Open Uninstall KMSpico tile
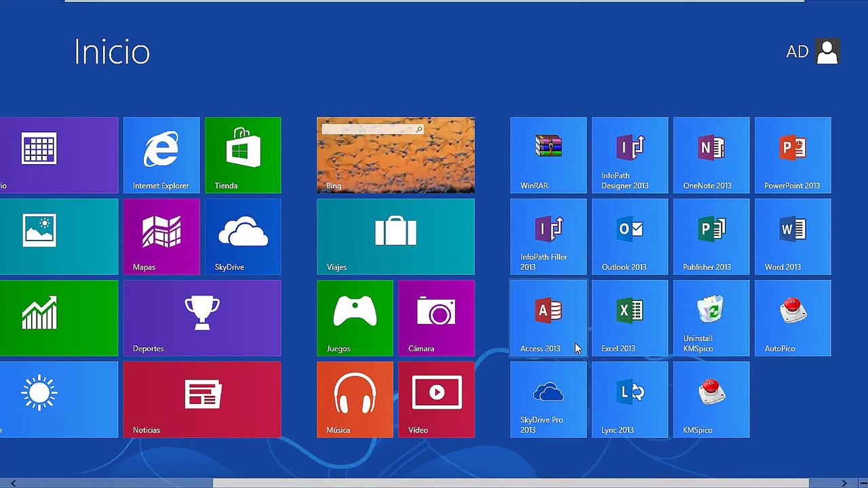This screenshot has width=868, height=488. [711, 318]
